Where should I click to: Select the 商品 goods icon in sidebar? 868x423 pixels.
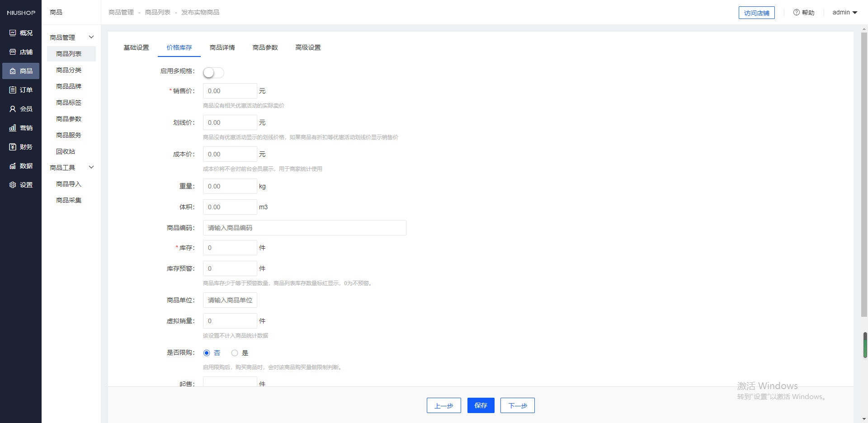coord(13,71)
